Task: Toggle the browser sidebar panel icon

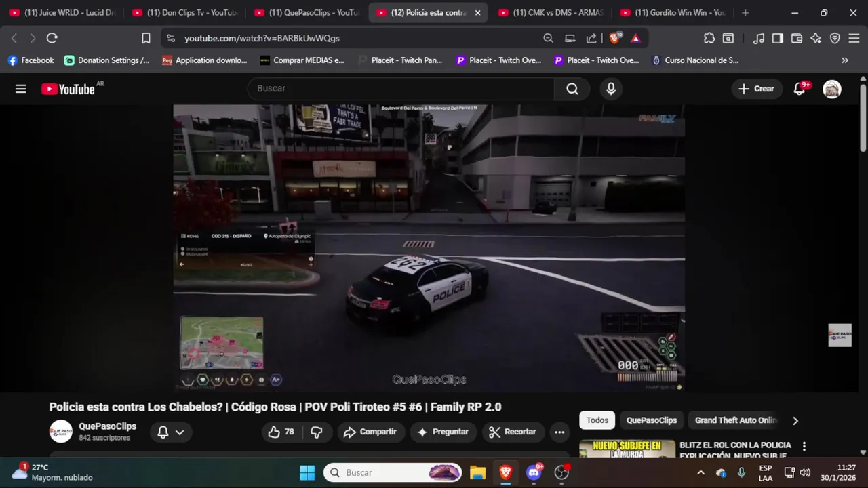Action: [x=778, y=39]
